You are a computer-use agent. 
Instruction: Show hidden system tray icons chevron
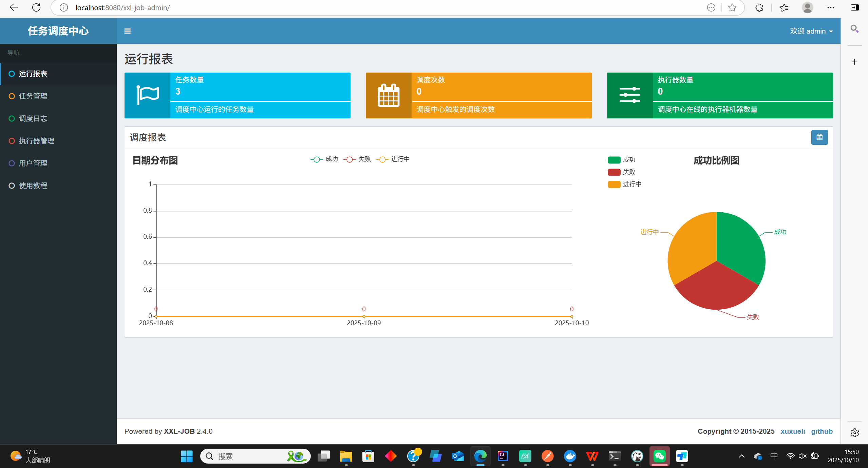(x=742, y=456)
